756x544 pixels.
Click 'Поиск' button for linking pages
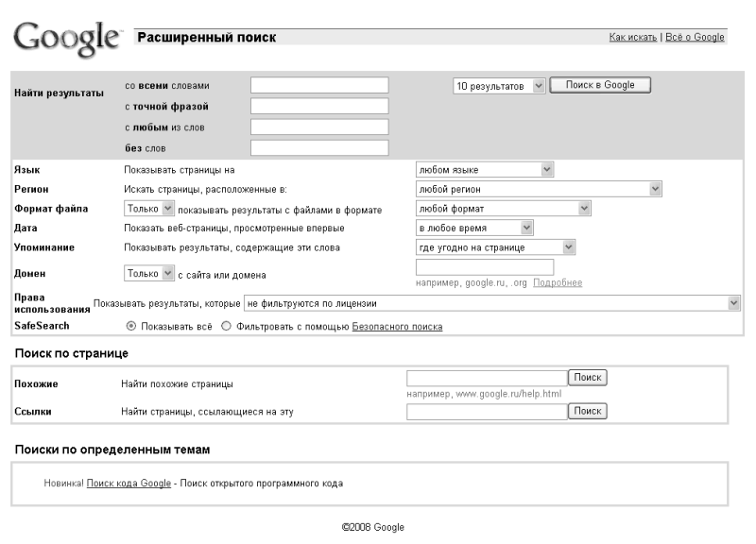point(587,411)
